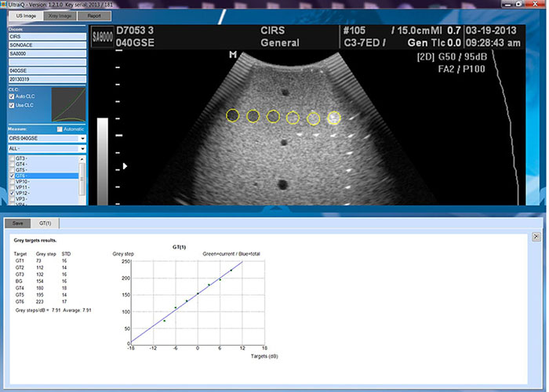Select the GT(1) results tab
This screenshot has width=549, height=392.
click(x=45, y=223)
